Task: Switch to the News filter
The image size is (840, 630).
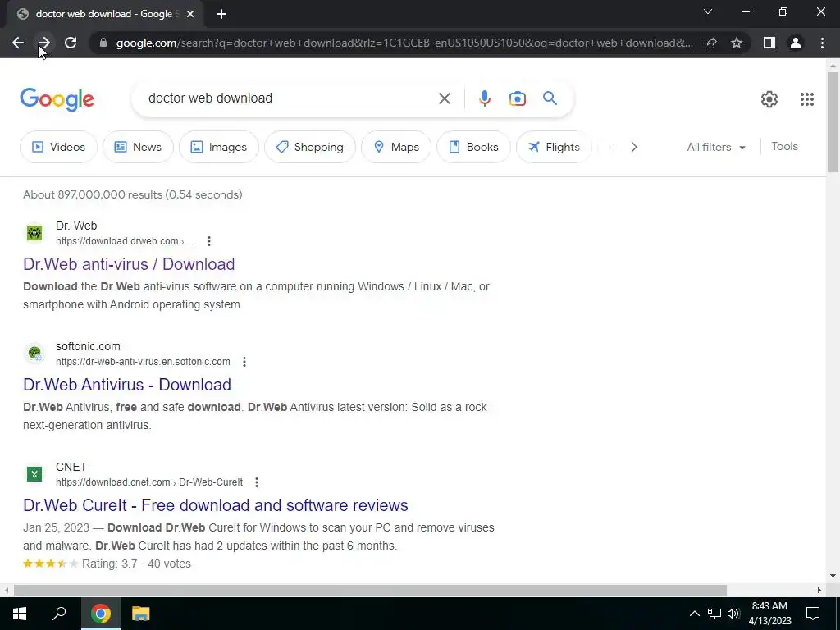Action: [138, 147]
